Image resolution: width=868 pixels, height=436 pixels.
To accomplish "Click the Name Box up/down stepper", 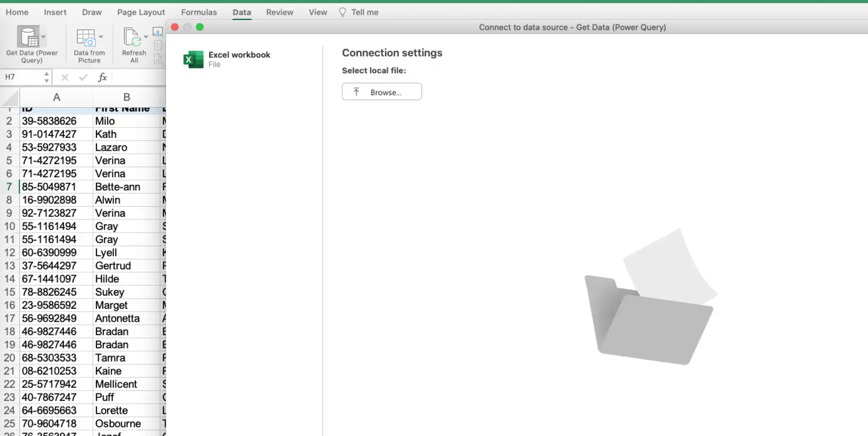I will (46, 77).
